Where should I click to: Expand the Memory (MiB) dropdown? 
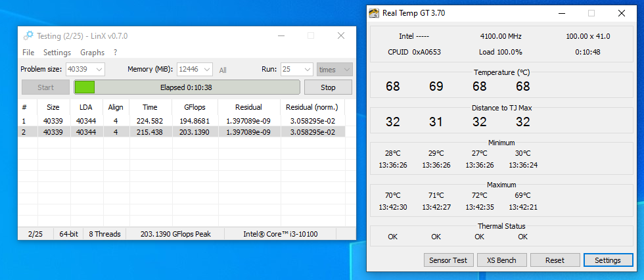[x=207, y=70]
